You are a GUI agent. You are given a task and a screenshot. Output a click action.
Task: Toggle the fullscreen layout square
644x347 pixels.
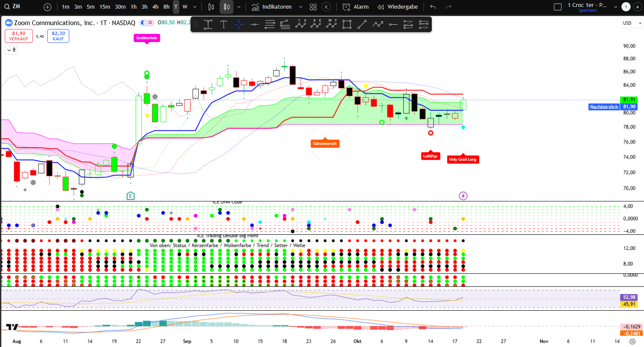point(558,7)
